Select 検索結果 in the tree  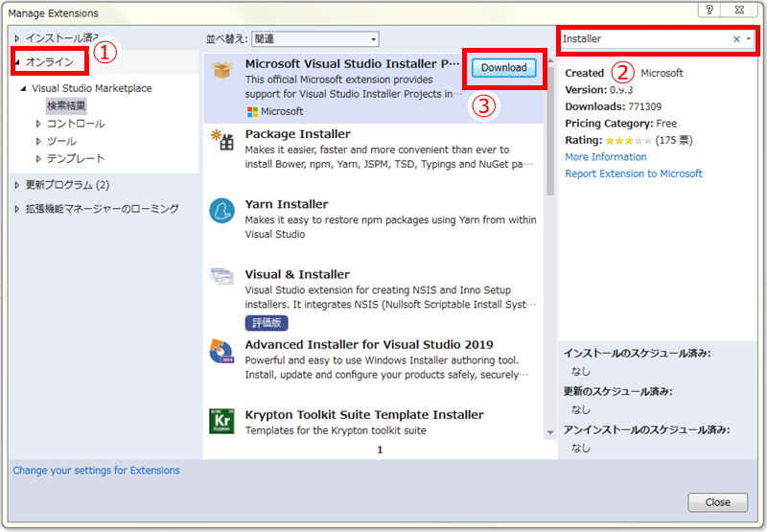[x=66, y=105]
